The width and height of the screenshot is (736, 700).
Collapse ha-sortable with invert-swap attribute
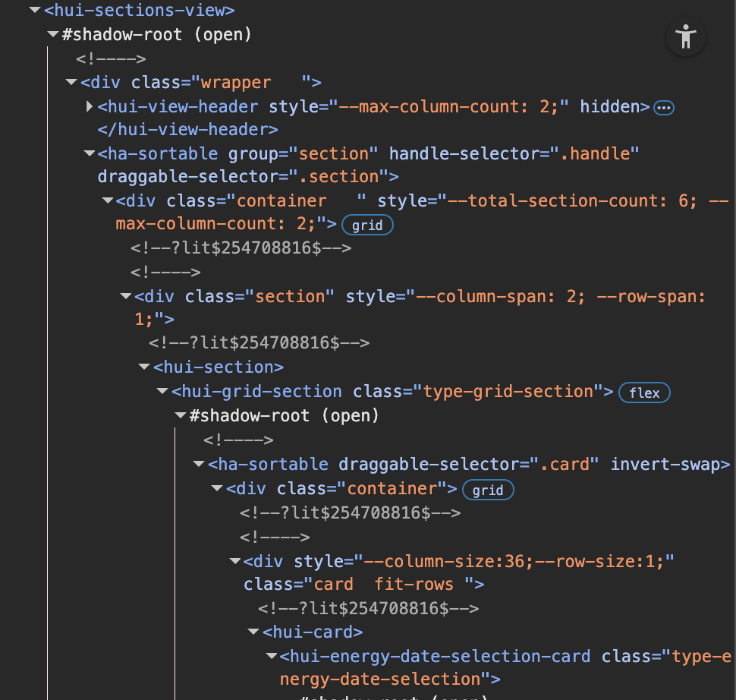(199, 464)
